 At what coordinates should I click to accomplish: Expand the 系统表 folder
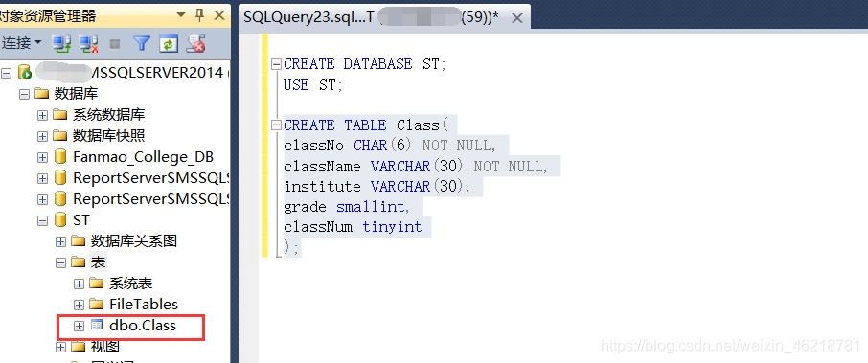click(x=80, y=284)
